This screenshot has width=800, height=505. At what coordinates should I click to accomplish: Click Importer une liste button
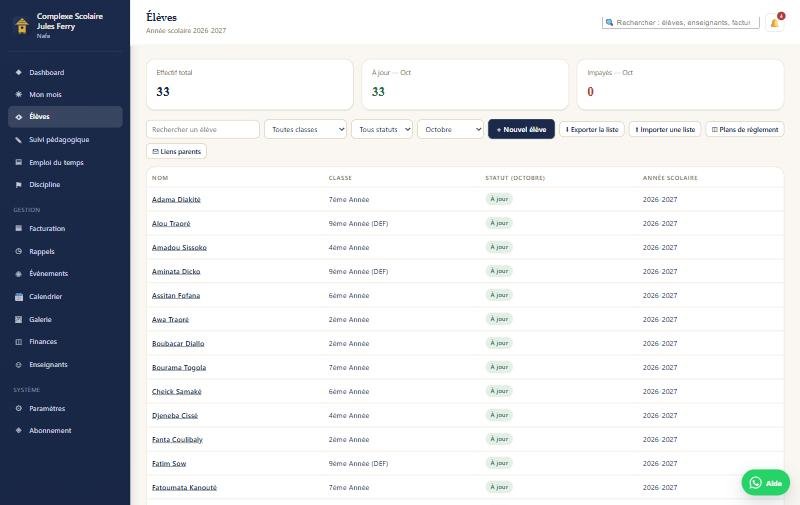pyautogui.click(x=665, y=130)
